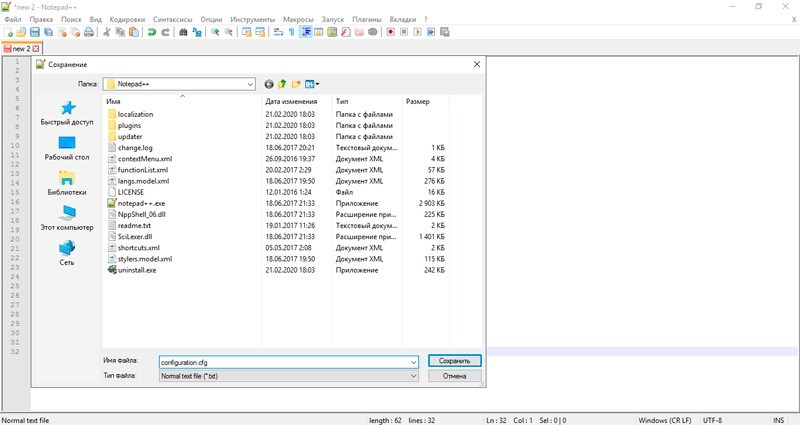Click the file name input field
Screen dimensions: 800x425
pyautogui.click(x=288, y=362)
